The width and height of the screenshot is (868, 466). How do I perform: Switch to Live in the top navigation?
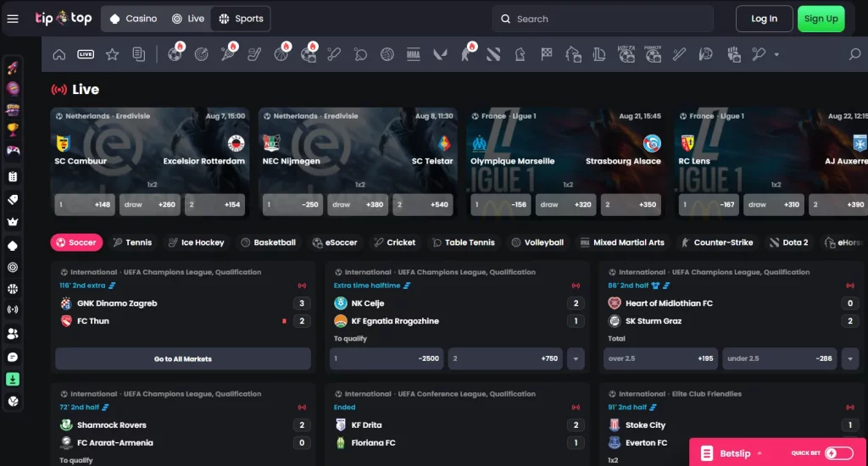(188, 19)
